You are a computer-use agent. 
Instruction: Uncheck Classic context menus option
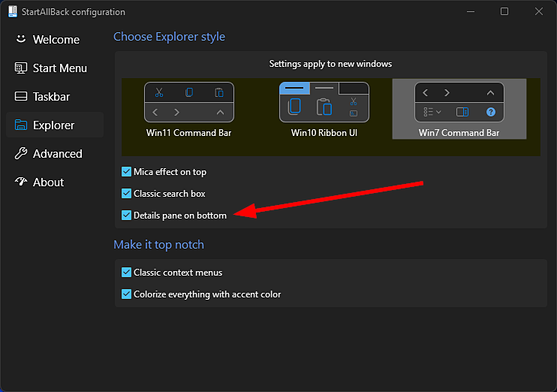126,273
